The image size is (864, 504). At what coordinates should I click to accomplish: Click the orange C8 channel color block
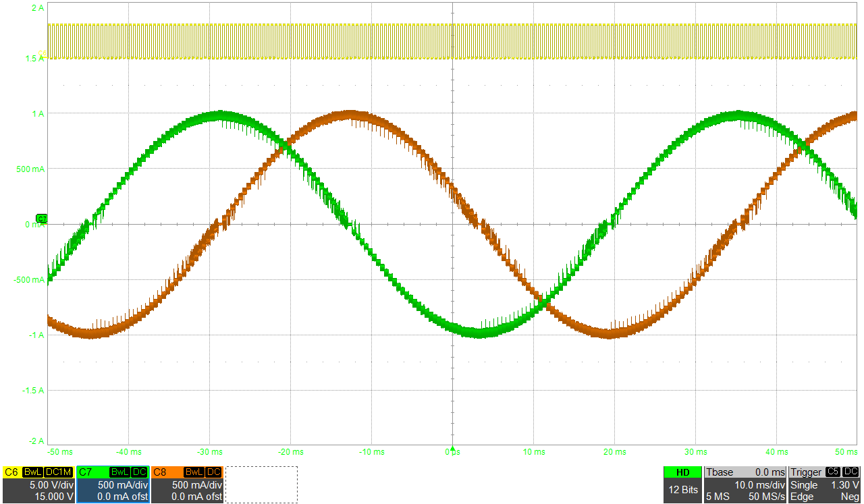pyautogui.click(x=161, y=472)
